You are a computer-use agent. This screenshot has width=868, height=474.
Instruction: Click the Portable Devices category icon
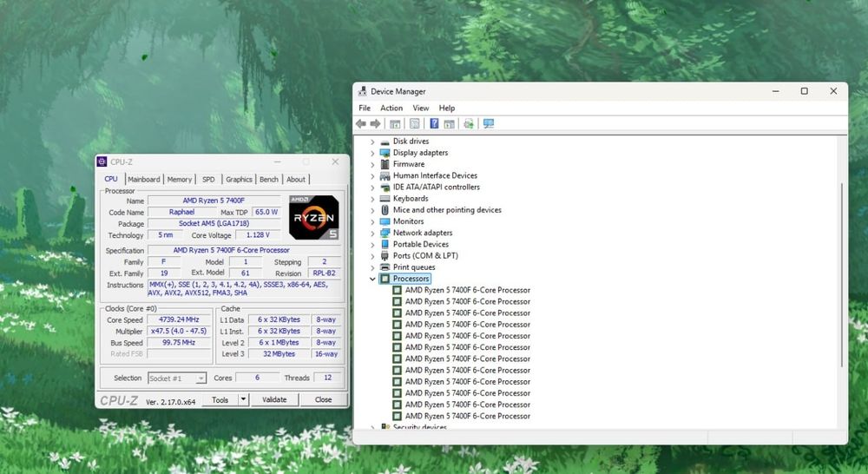click(385, 244)
